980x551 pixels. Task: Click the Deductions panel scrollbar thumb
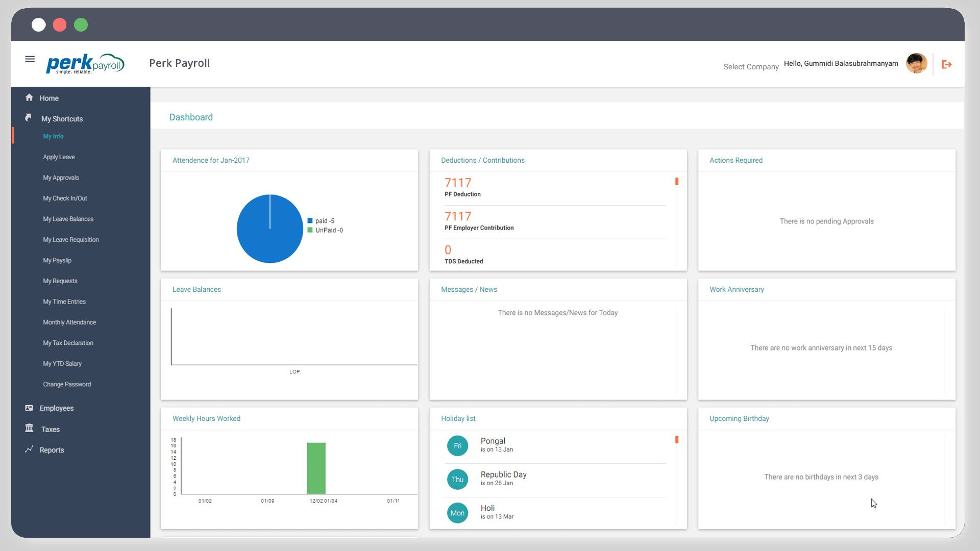pos(677,181)
